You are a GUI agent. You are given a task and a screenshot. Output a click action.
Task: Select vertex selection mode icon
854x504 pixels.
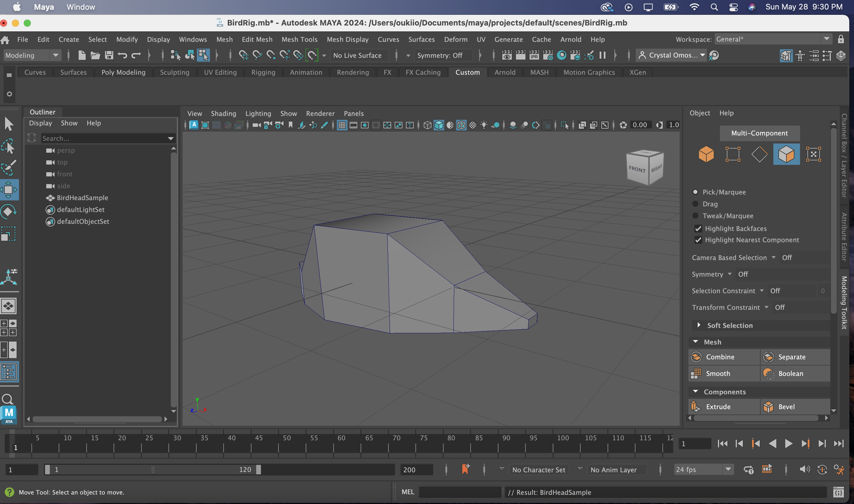[733, 154]
